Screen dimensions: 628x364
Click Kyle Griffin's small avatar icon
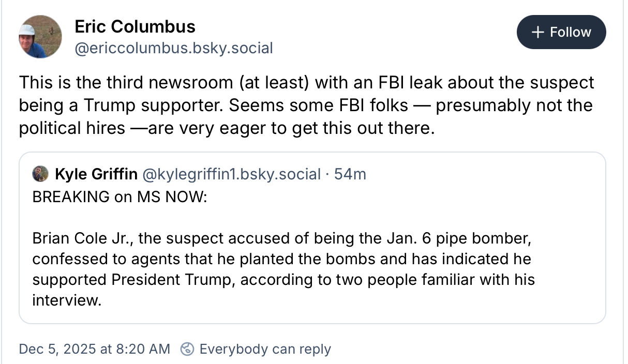pos(40,174)
